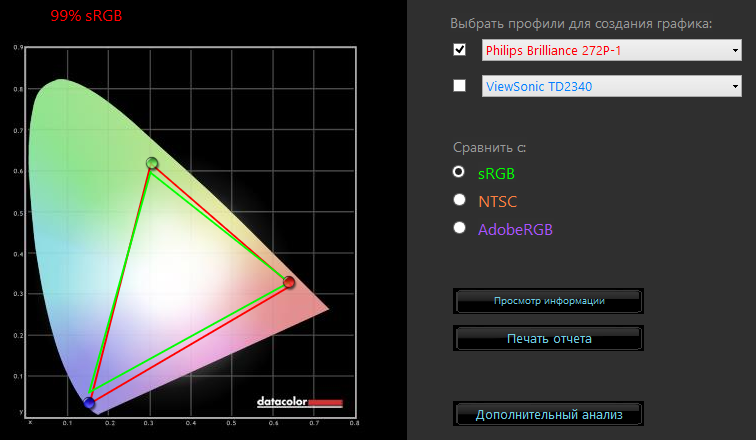
Task: Expand the Philips Brilliance 272P-1 dropdown arrow
Action: click(735, 50)
